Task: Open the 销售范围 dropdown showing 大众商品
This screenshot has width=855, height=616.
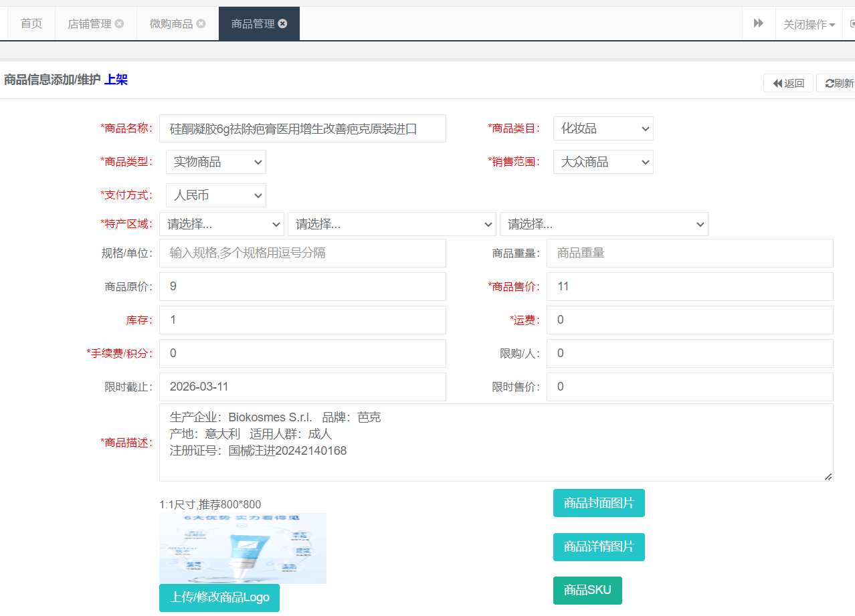Action: pos(603,162)
